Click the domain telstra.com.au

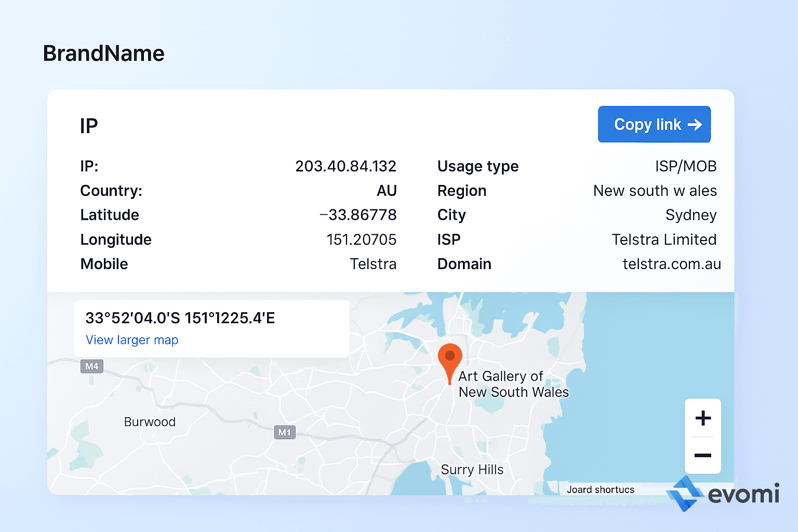[x=672, y=264]
